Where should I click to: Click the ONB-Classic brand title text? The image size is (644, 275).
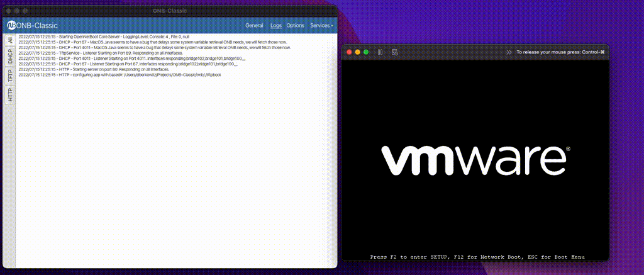click(x=37, y=25)
